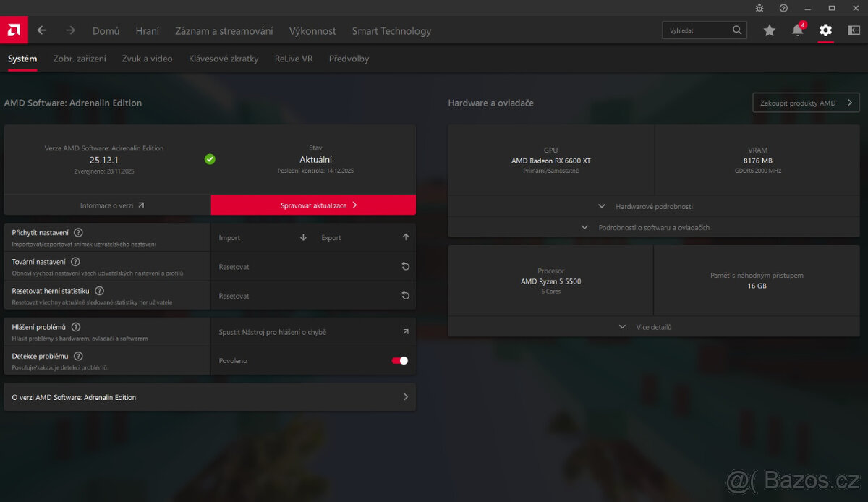Expand Hardwarové podrobnosti section

coord(653,206)
